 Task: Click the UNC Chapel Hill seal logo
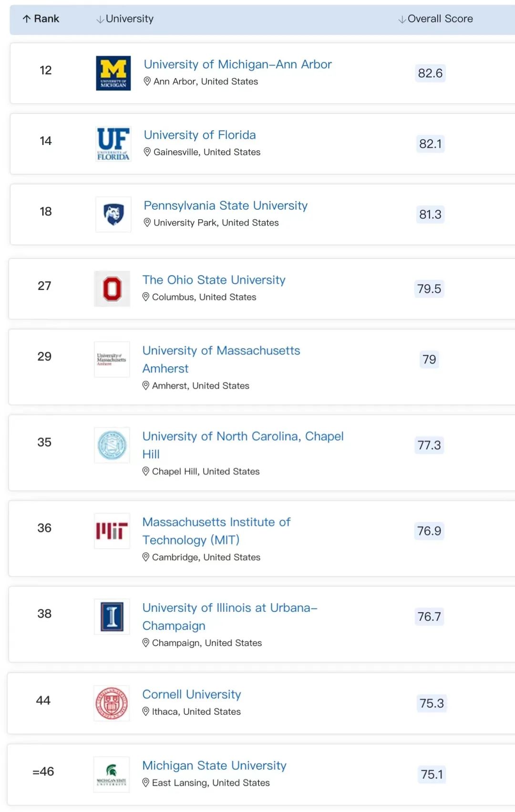[x=112, y=445]
